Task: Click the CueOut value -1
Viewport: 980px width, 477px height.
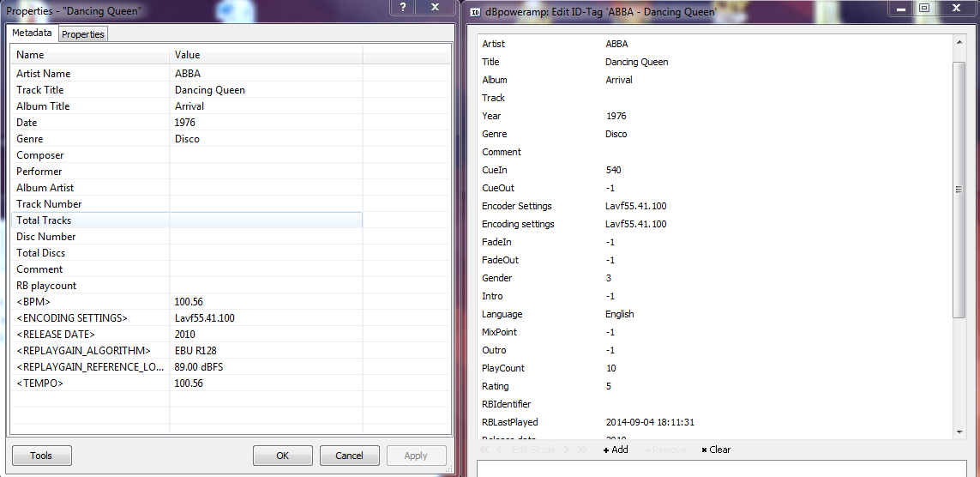Action: click(610, 188)
